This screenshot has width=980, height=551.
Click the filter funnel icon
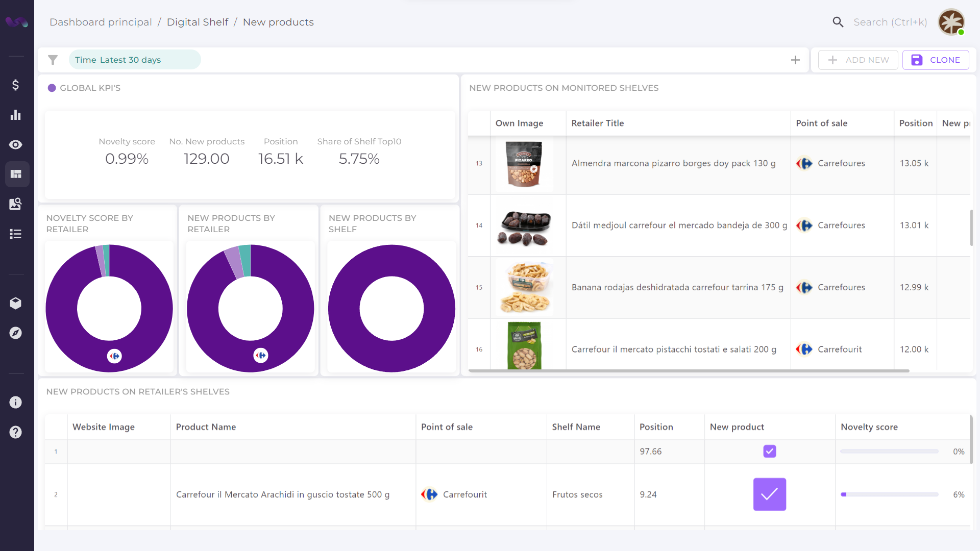click(53, 60)
